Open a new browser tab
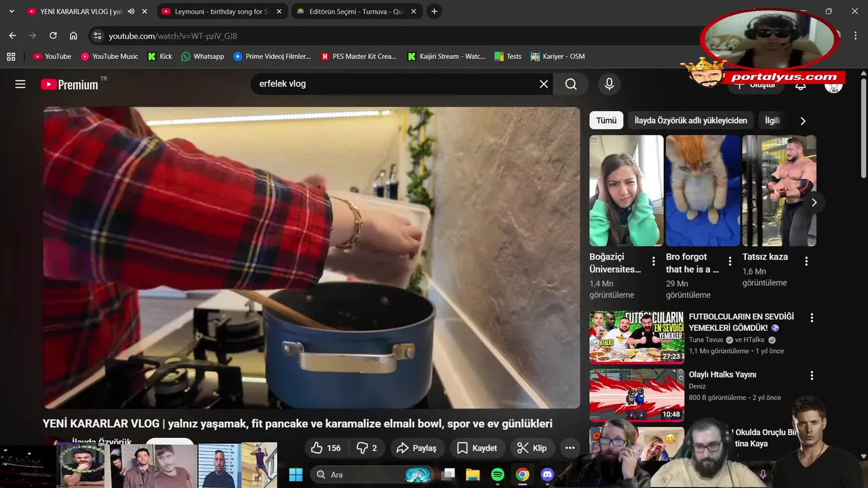 tap(434, 12)
